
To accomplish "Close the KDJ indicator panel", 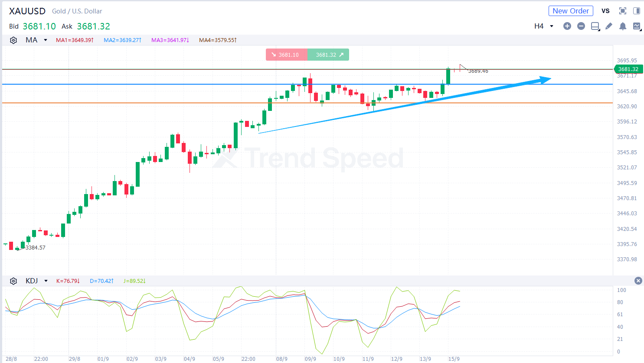I will point(638,281).
